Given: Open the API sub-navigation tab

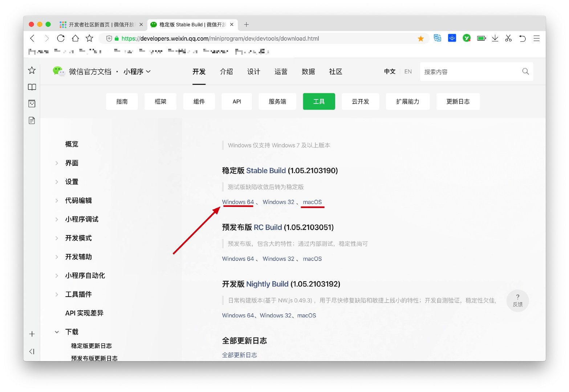Looking at the screenshot, I should tap(237, 102).
